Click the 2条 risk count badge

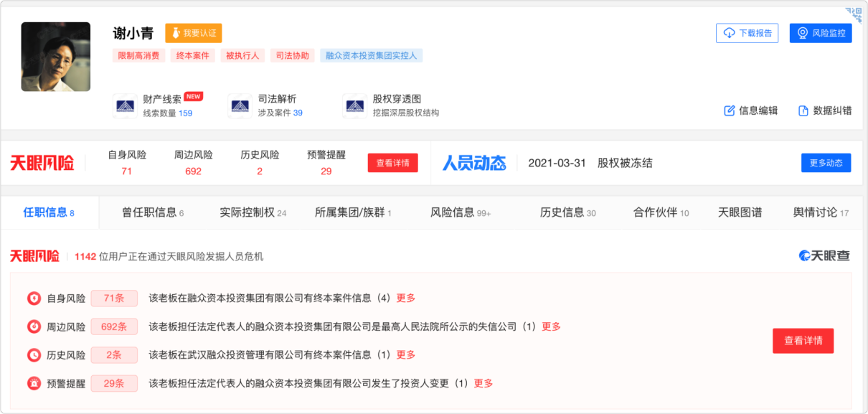click(114, 355)
